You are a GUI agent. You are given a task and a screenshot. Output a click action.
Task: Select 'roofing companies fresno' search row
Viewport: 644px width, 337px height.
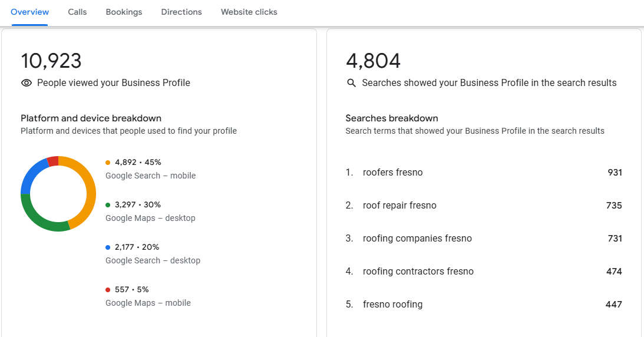(x=417, y=239)
